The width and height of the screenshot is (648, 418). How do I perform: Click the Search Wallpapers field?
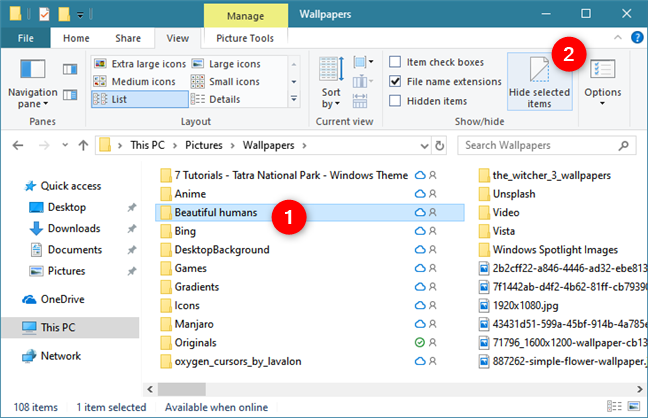[547, 146]
